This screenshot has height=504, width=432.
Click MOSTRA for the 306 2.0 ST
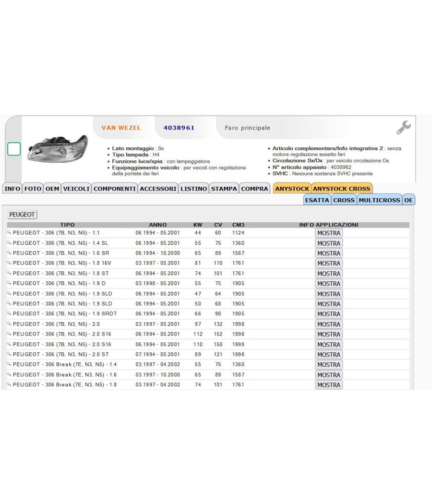(x=329, y=355)
